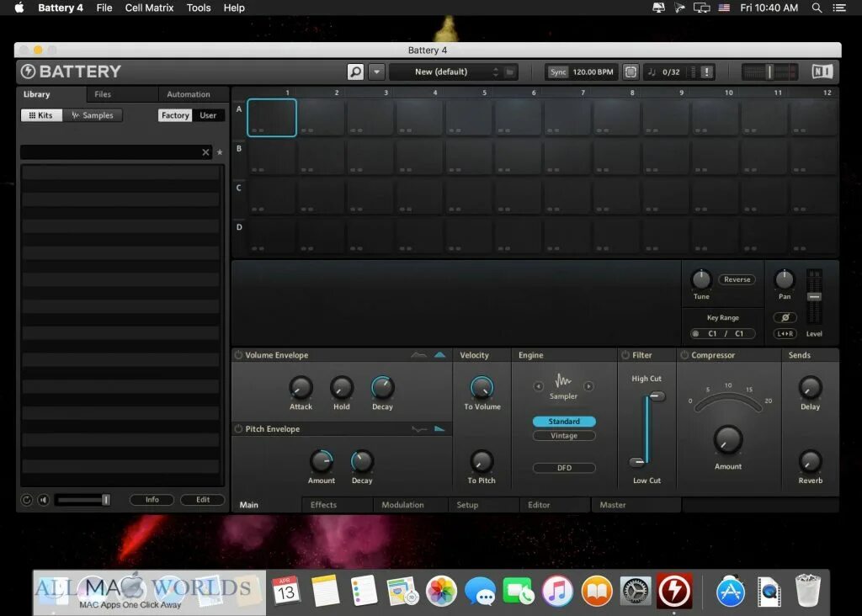The width and height of the screenshot is (862, 616).
Task: Select the Standard engine mode
Action: [x=564, y=422]
